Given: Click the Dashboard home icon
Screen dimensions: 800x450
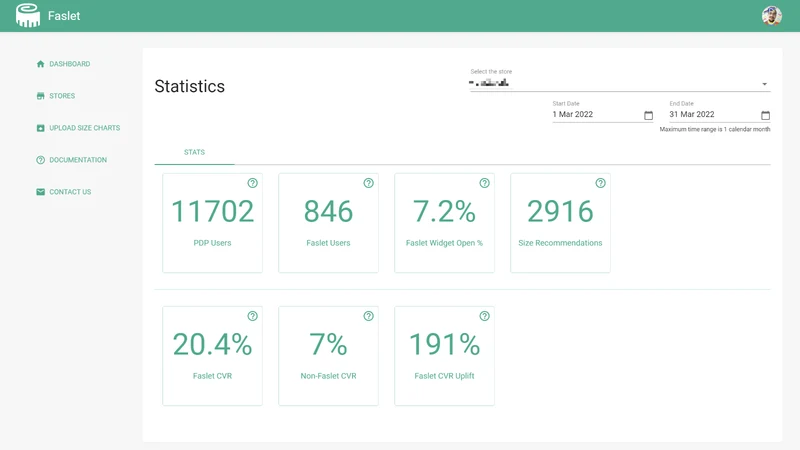Looking at the screenshot, I should [x=40, y=64].
